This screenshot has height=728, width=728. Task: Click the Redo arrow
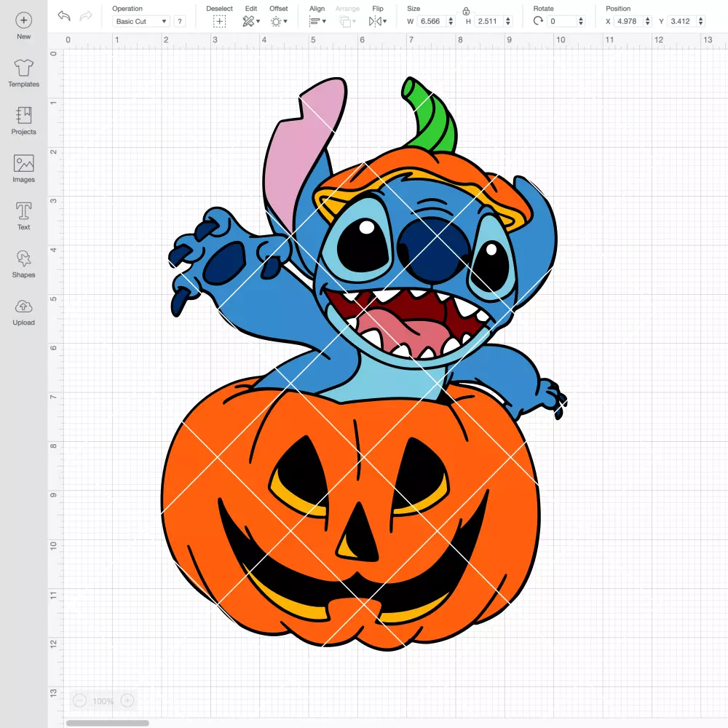coord(86,16)
